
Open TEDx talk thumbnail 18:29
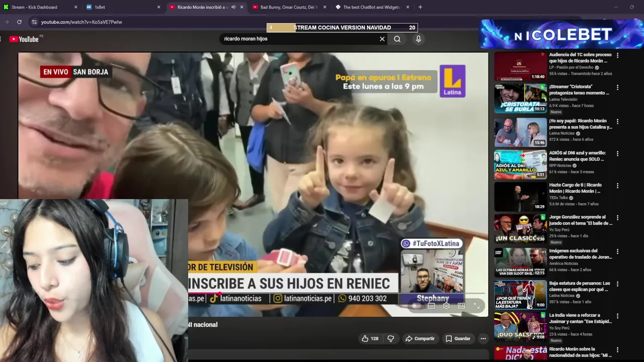[x=520, y=197]
